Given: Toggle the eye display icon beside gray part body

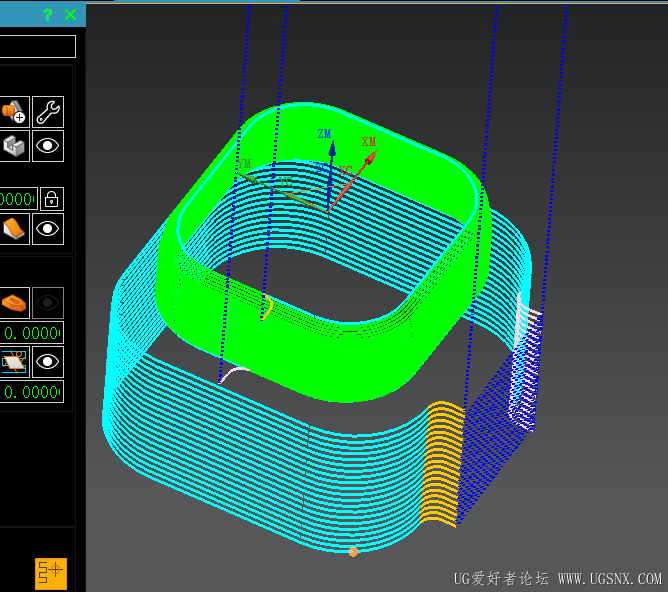Looking at the screenshot, I should coord(48,146).
